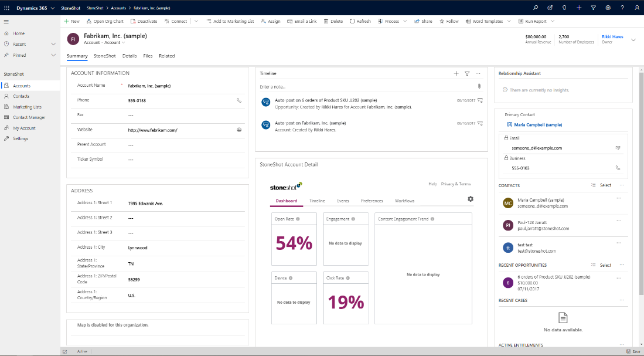644x356 pixels.
Task: Open Privacy & Terms link in StoneShot widget
Action: coord(456,184)
